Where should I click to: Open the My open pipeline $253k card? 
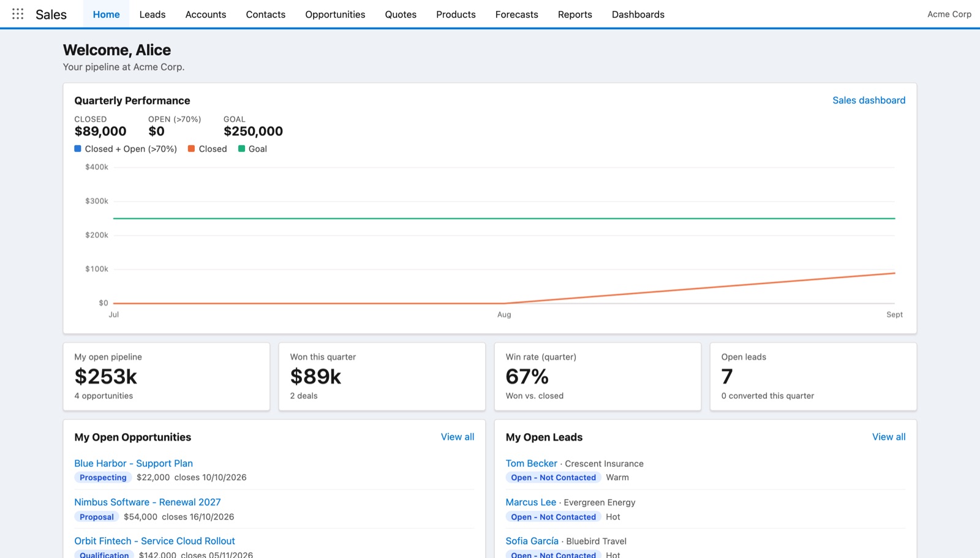tap(167, 376)
